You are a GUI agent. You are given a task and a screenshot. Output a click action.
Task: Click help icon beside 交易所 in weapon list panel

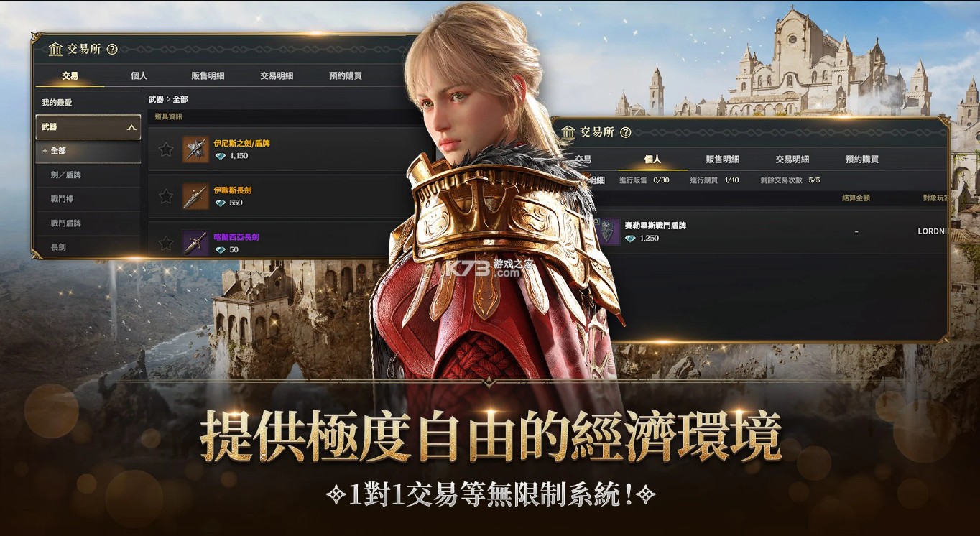(111, 50)
